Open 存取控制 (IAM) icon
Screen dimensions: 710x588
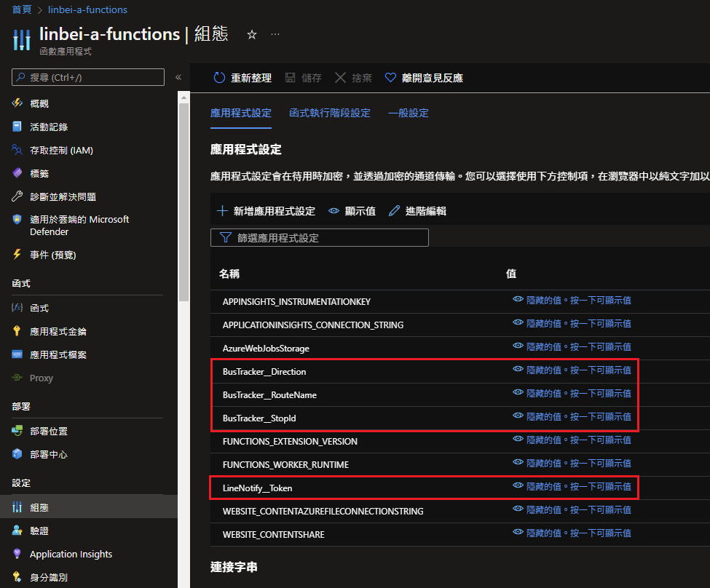[17, 150]
